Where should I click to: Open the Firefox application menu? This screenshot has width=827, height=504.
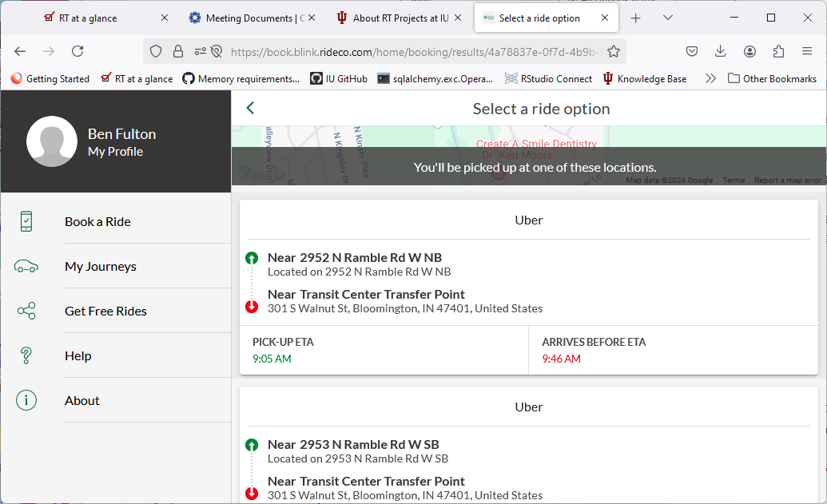[807, 51]
